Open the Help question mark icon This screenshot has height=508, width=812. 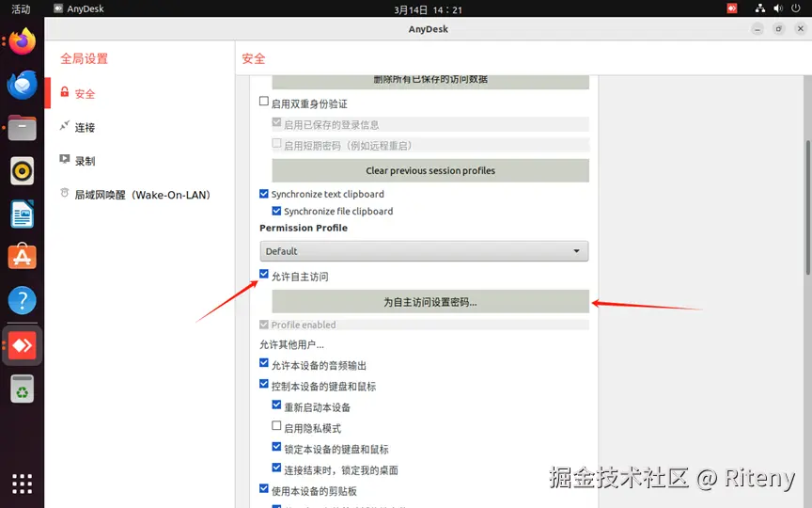[x=22, y=300]
